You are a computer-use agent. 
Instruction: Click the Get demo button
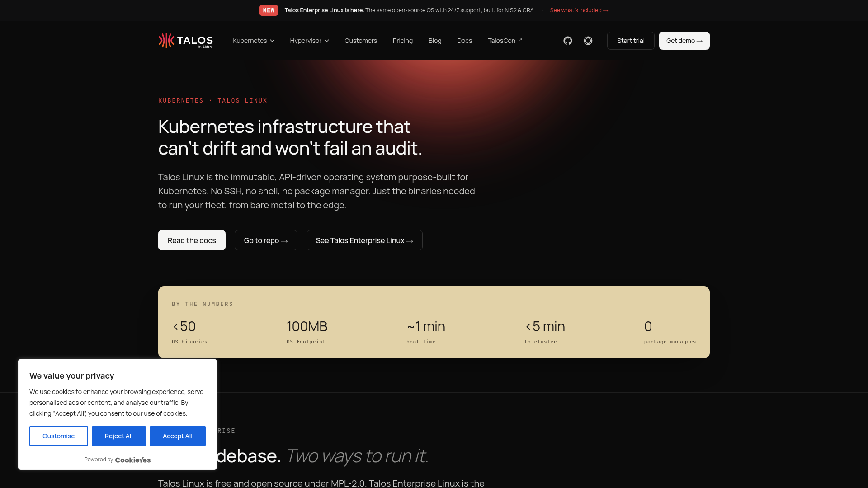click(x=684, y=41)
